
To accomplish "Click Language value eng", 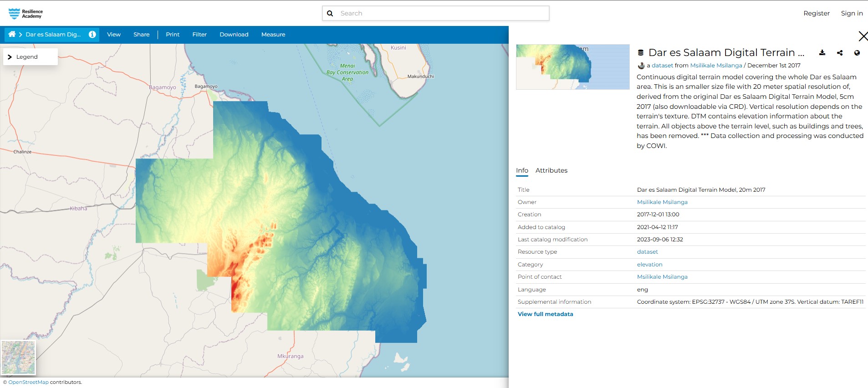I will pos(643,290).
